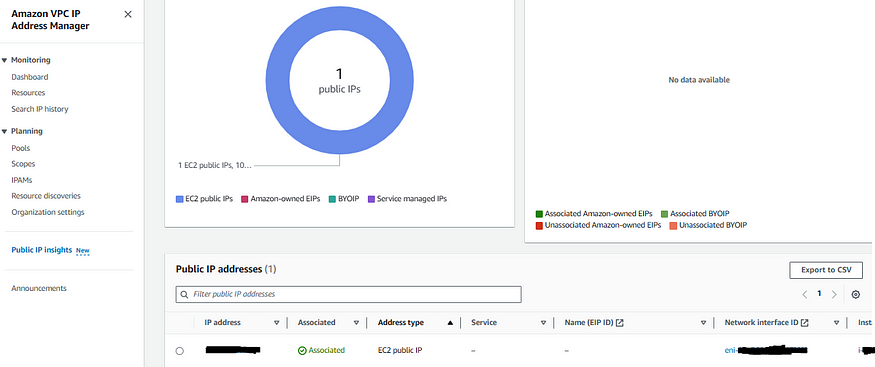Click page number 1 in pagination

tap(819, 293)
